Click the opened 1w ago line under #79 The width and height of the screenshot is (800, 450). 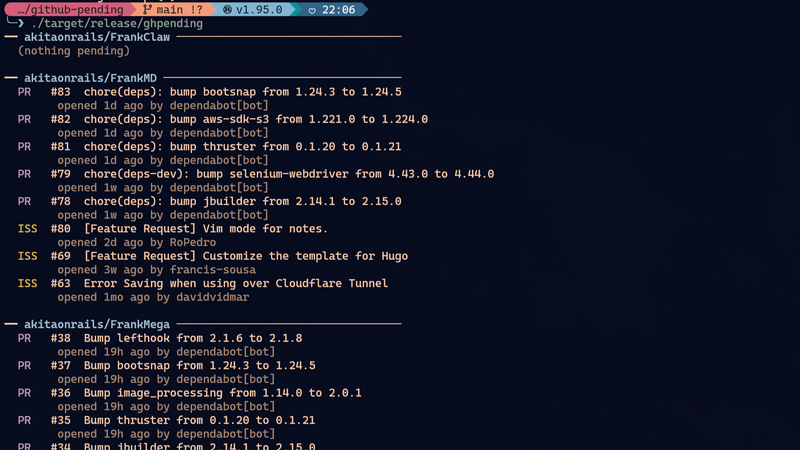click(163, 188)
